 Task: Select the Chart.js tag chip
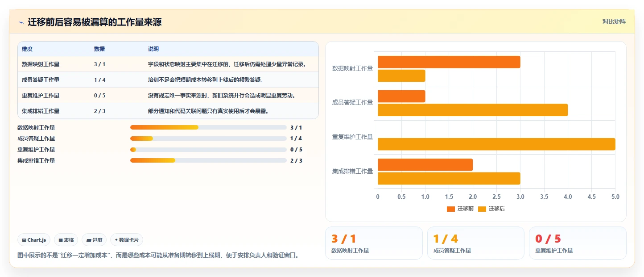tap(34, 240)
